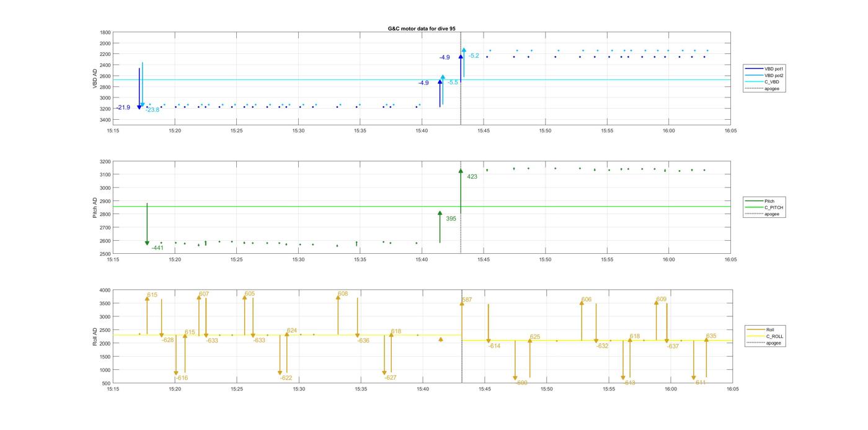Image resolution: width=868 pixels, height=430 pixels.
Task: Click '15:45' time tick under VBD plot
Action: (483, 131)
